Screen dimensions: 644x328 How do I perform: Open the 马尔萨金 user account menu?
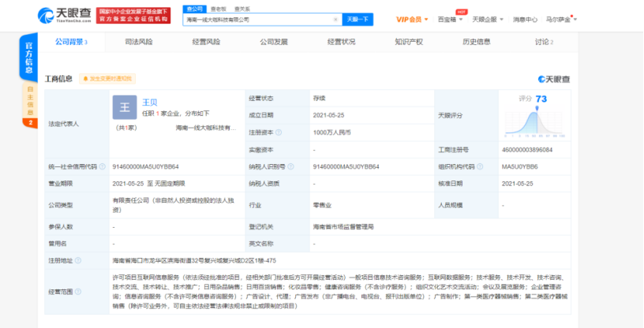point(561,19)
